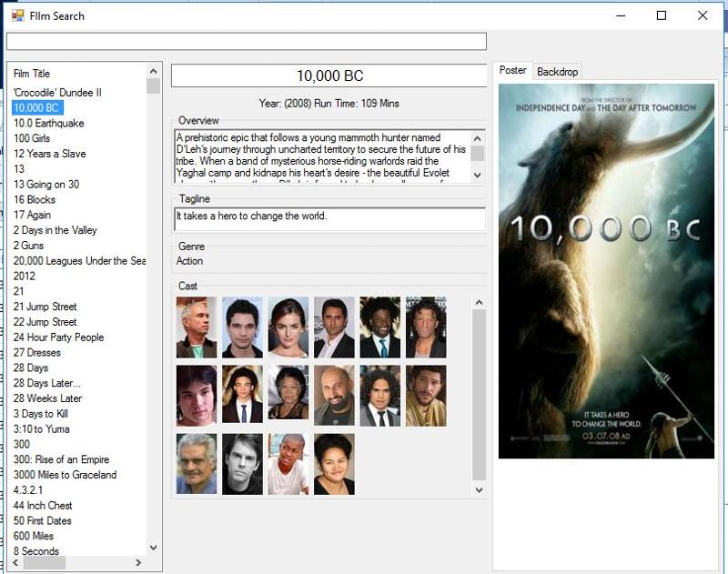The width and height of the screenshot is (728, 574).
Task: Click the Cast panel scroll-up arrow
Action: (x=480, y=303)
